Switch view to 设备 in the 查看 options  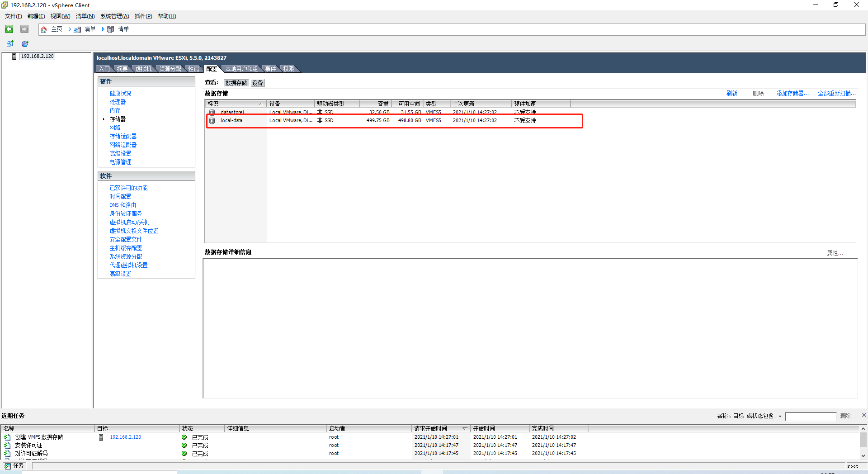tap(258, 83)
